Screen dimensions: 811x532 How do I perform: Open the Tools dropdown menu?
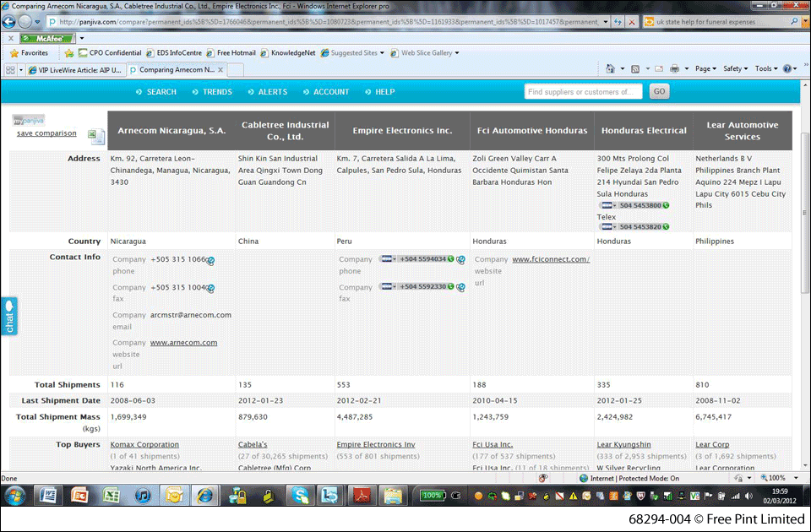[765, 68]
